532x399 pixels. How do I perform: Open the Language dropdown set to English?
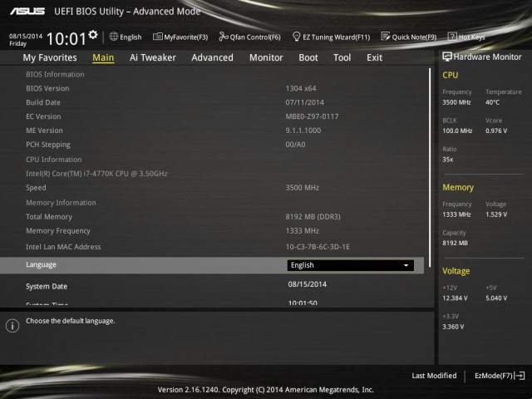[x=351, y=265]
